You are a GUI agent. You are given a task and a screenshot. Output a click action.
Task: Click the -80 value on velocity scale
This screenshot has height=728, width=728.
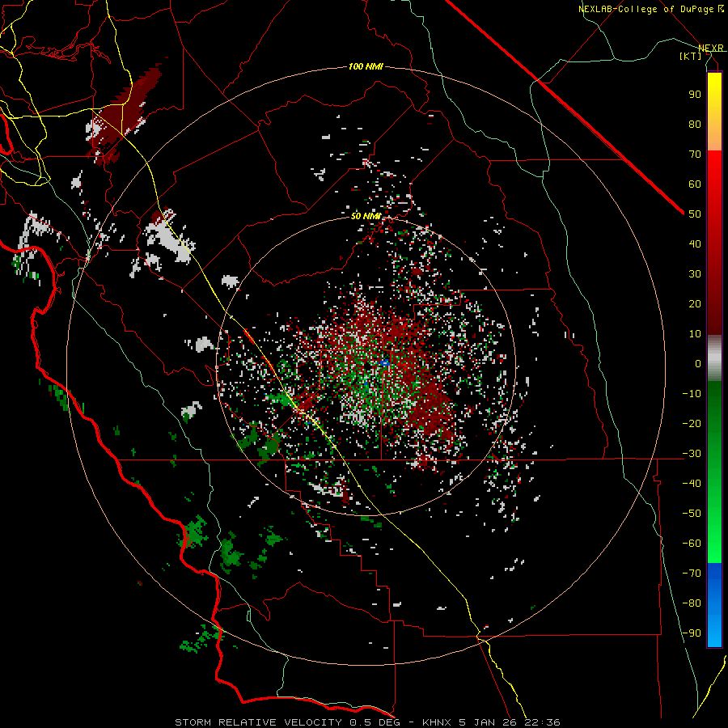(x=692, y=603)
